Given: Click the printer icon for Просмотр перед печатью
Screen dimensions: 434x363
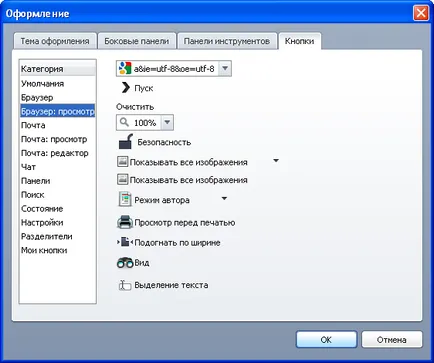Looking at the screenshot, I should [125, 222].
